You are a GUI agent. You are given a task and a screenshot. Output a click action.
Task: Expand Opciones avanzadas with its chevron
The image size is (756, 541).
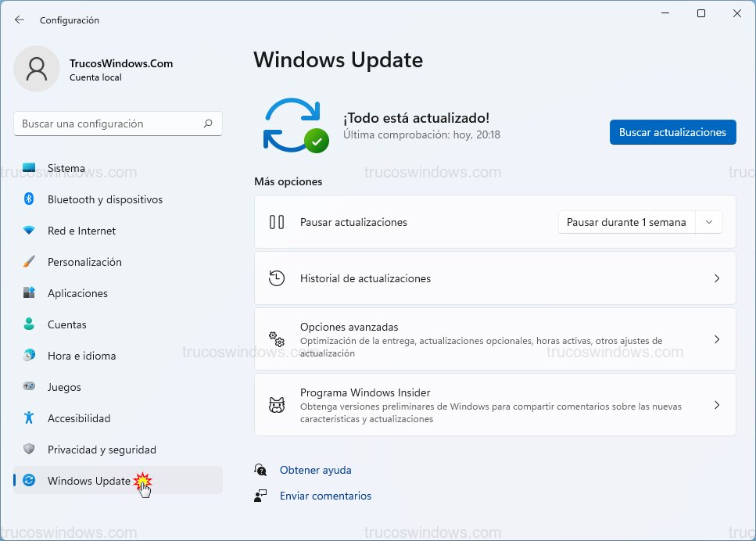(717, 339)
